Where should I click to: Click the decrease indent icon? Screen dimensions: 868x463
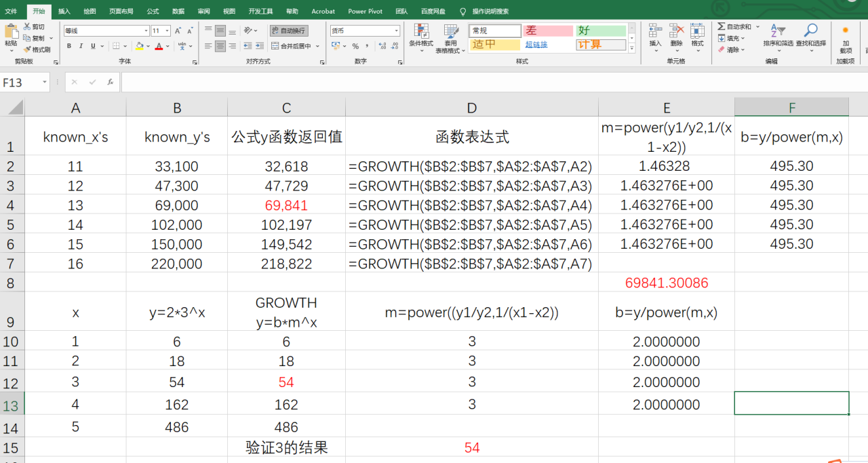click(x=248, y=46)
